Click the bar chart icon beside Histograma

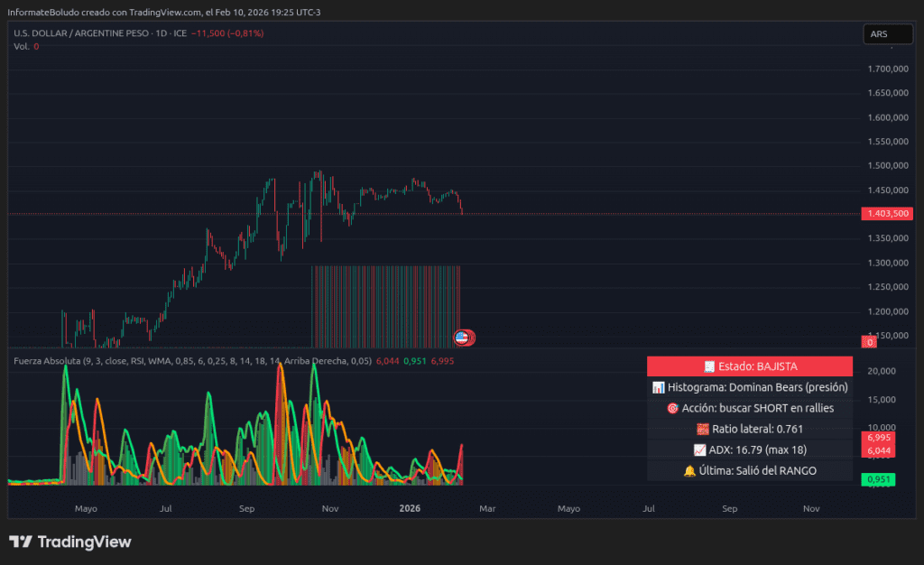(x=658, y=387)
